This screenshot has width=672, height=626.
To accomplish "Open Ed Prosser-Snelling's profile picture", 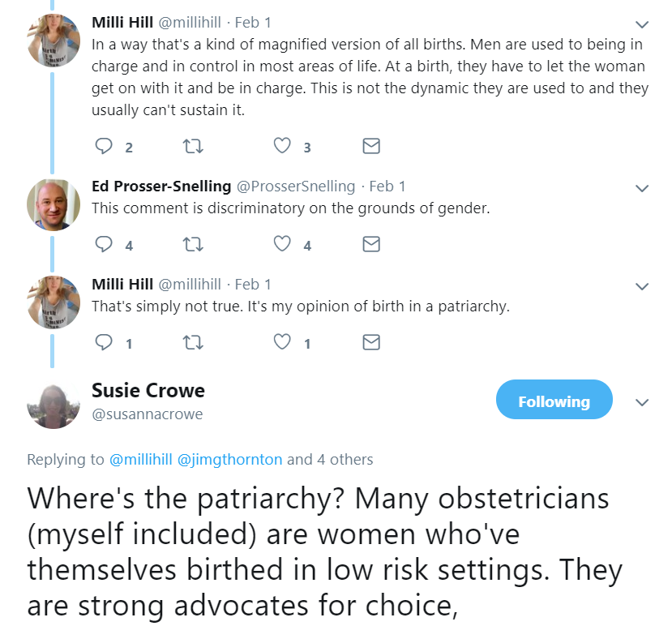I will click(x=53, y=204).
